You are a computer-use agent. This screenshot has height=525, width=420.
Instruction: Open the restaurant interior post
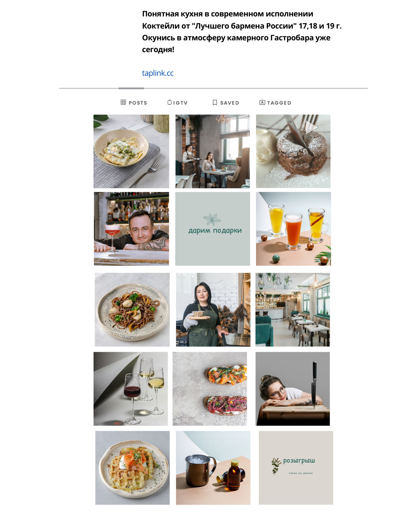tap(292, 310)
